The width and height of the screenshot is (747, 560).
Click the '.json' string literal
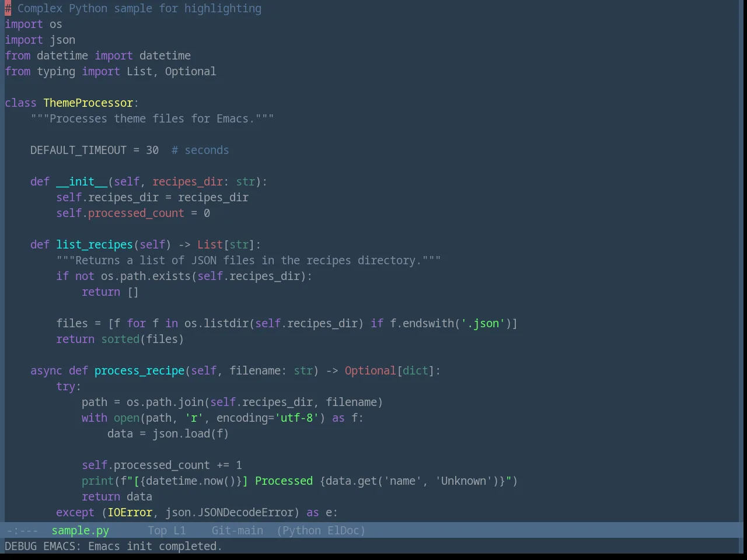pos(483,323)
